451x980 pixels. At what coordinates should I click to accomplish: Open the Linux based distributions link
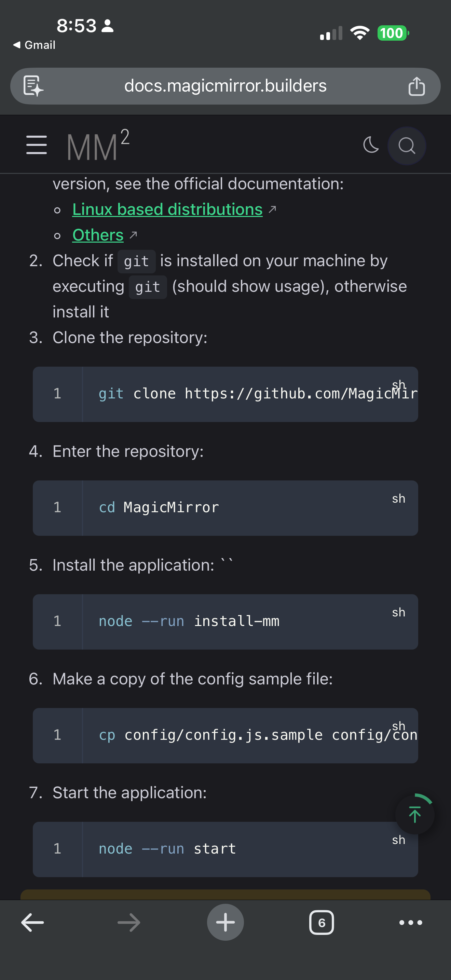(x=167, y=209)
